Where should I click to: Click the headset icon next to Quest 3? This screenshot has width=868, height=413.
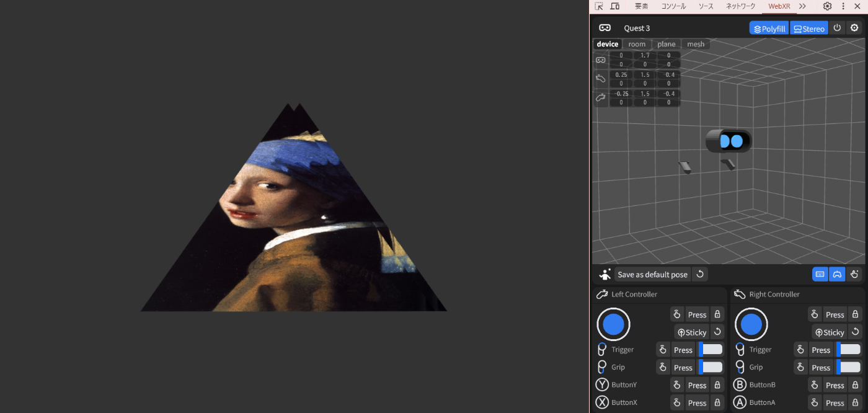[x=604, y=28]
